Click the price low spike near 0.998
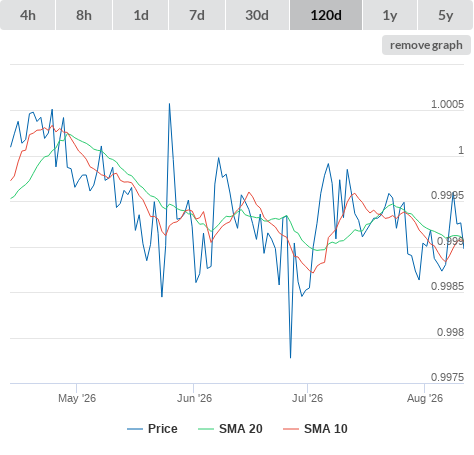This screenshot has width=474, height=455. tap(290, 357)
